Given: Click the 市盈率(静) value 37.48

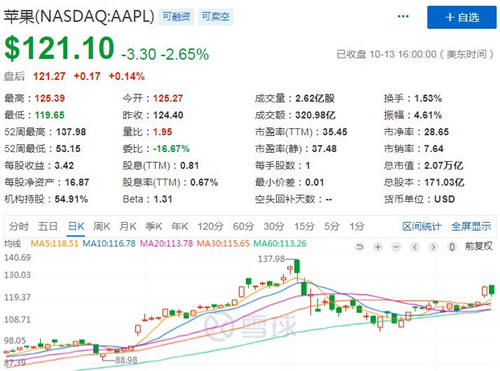Looking at the screenshot, I should click(x=324, y=149).
